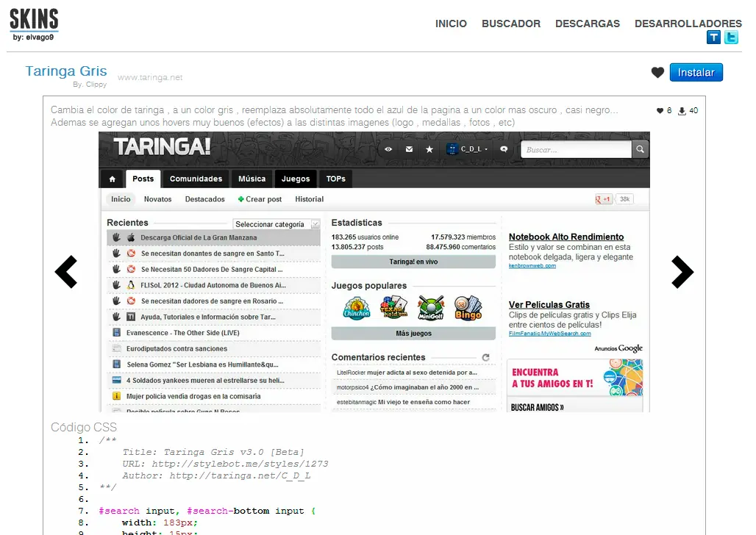Click Historial sub-navigation link
This screenshot has width=756, height=535.
tap(309, 199)
